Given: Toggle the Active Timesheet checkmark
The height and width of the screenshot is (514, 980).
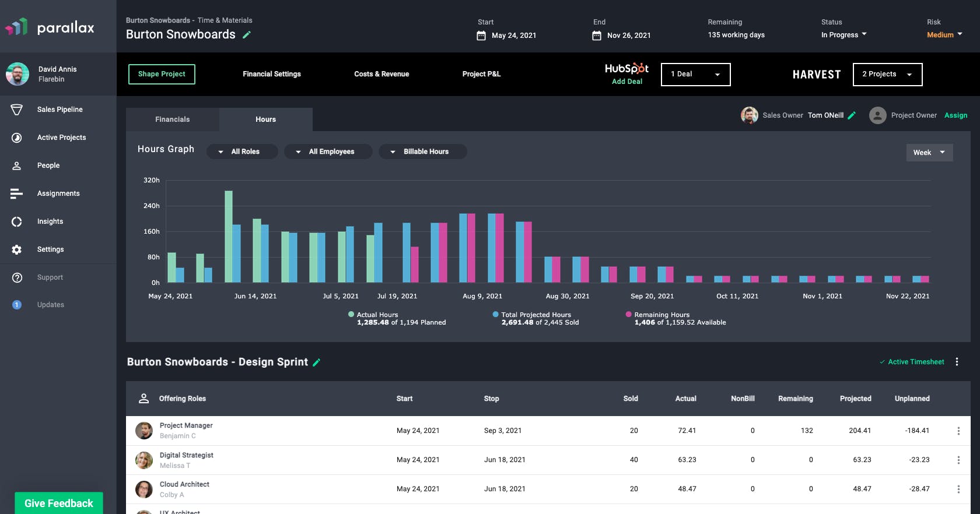Looking at the screenshot, I should tap(882, 362).
